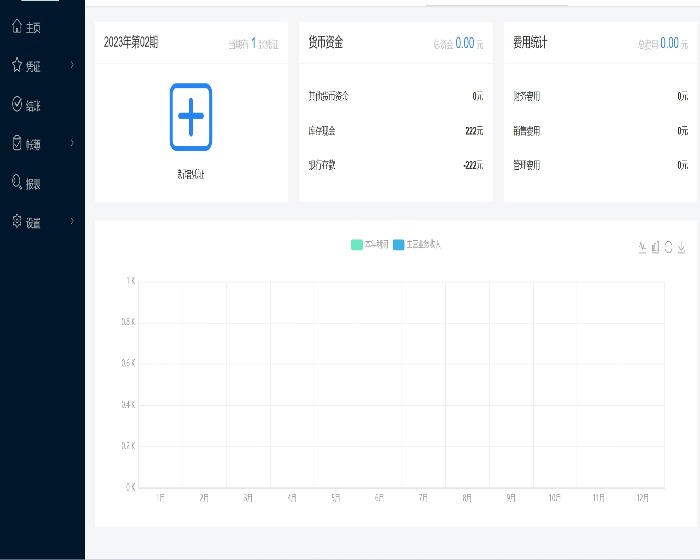Click the 222元 cash value

tap(474, 131)
